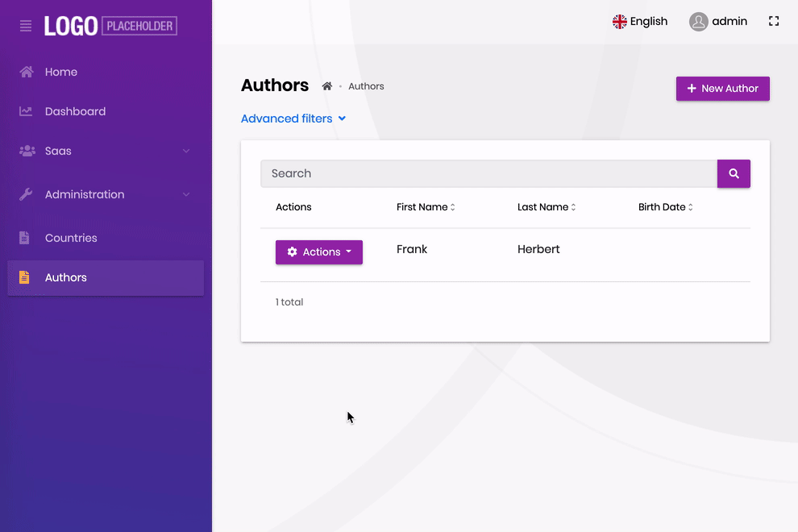Enter fullscreen with the expand icon
This screenshot has width=798, height=532.
(x=774, y=21)
